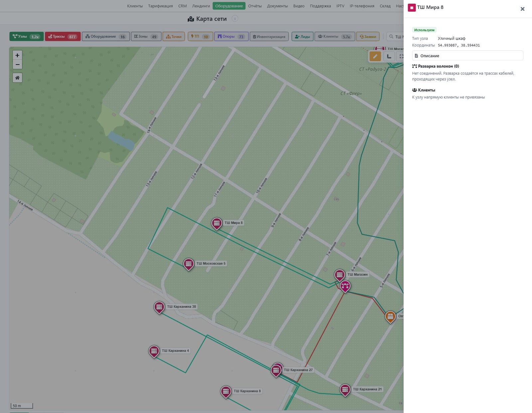The image size is (532, 413).
Task: Click the ТШ Карханина 27 label
Action: (x=298, y=370)
